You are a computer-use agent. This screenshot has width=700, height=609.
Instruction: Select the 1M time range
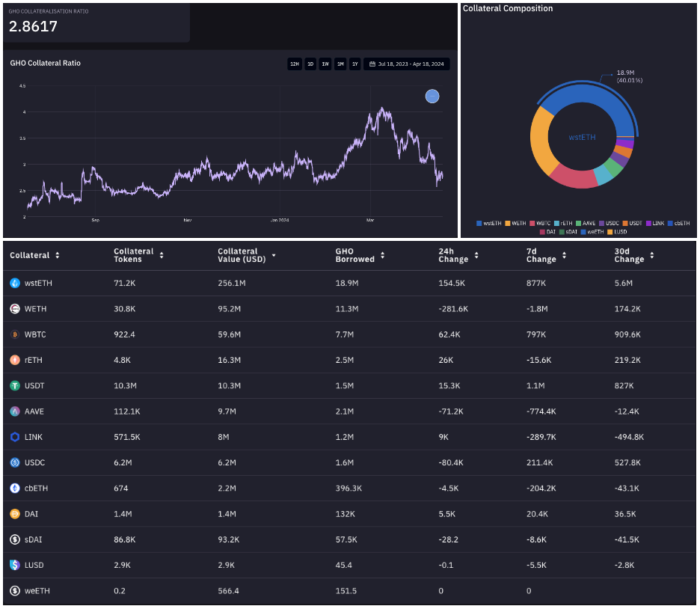coord(340,64)
